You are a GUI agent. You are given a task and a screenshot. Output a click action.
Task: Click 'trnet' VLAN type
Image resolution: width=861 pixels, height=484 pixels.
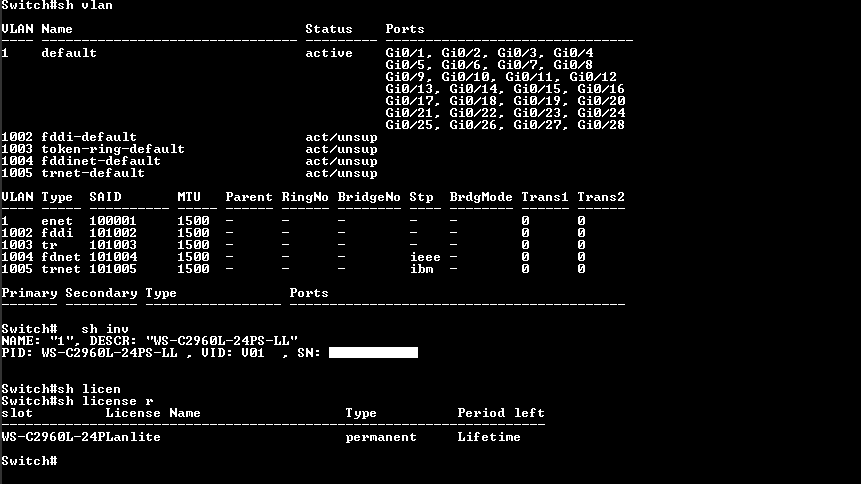(x=61, y=269)
